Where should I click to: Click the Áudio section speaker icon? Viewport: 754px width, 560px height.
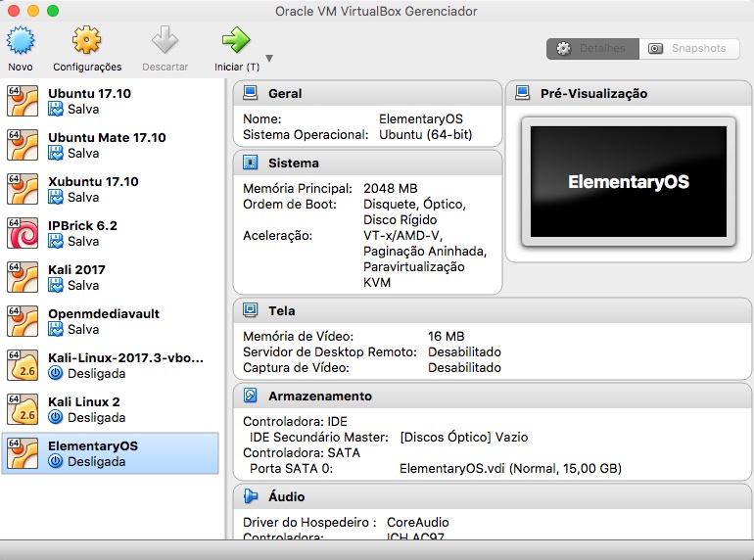pos(250,496)
